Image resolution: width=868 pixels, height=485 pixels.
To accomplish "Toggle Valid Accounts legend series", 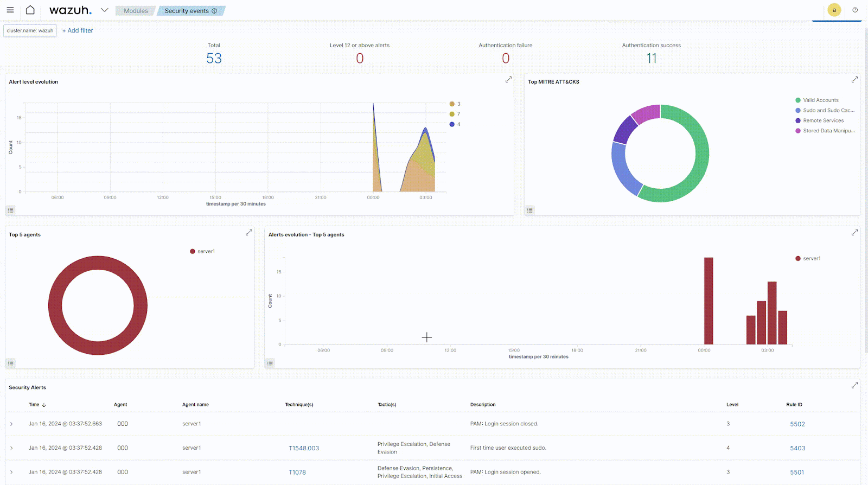I will click(x=820, y=100).
